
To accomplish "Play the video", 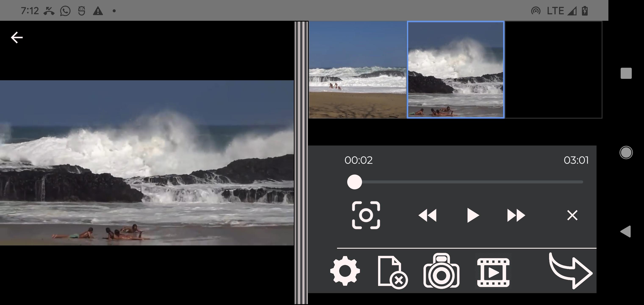I will coord(473,215).
